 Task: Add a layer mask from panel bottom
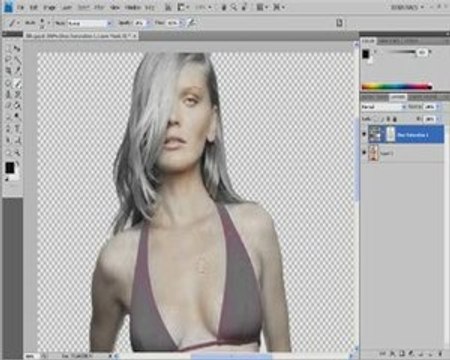click(x=402, y=354)
